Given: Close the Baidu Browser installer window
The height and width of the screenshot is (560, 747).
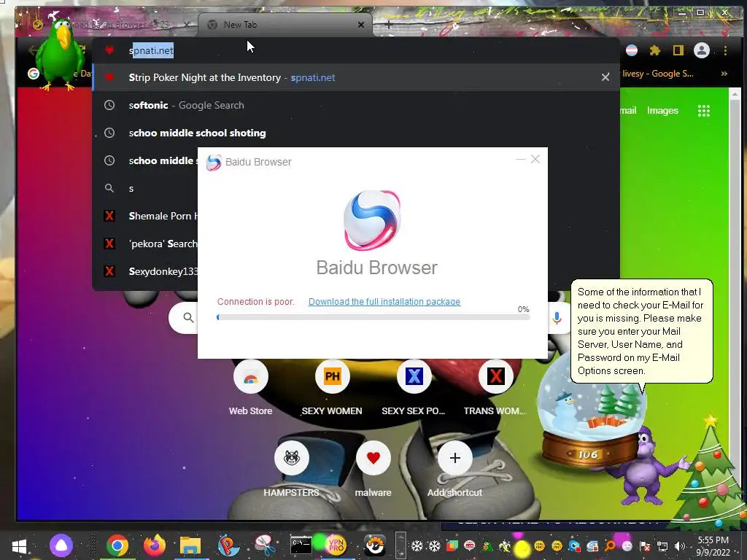Looking at the screenshot, I should pyautogui.click(x=535, y=159).
